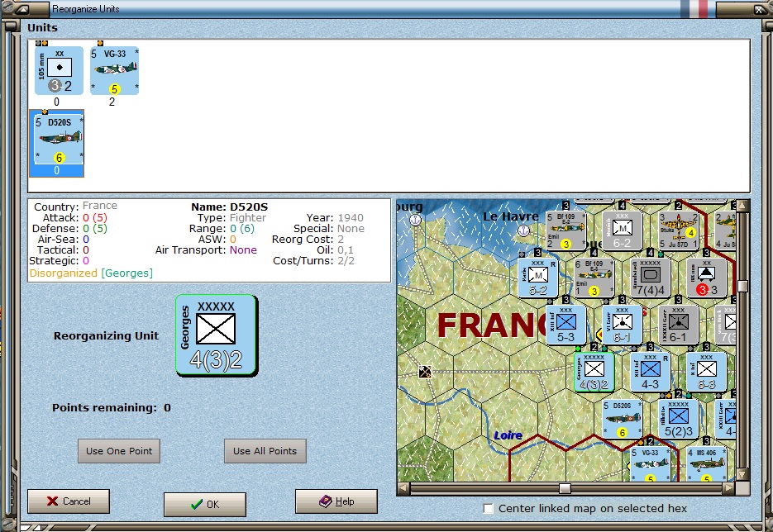The height and width of the screenshot is (532, 773).
Task: Click the XIII Inf 5-3 corps counter
Action: 566,325
